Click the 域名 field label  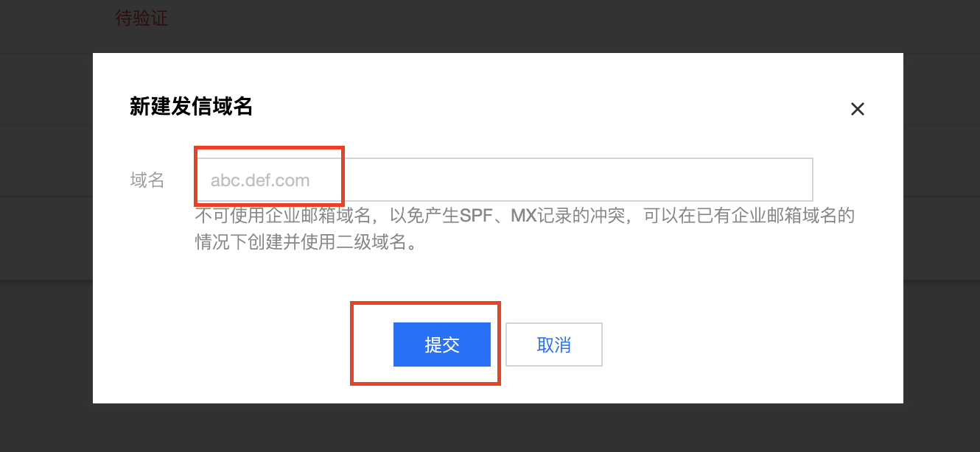[x=147, y=180]
